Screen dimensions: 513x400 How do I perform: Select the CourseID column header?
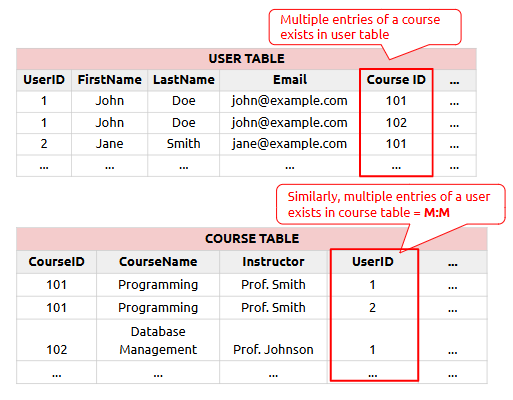pyautogui.click(x=57, y=262)
